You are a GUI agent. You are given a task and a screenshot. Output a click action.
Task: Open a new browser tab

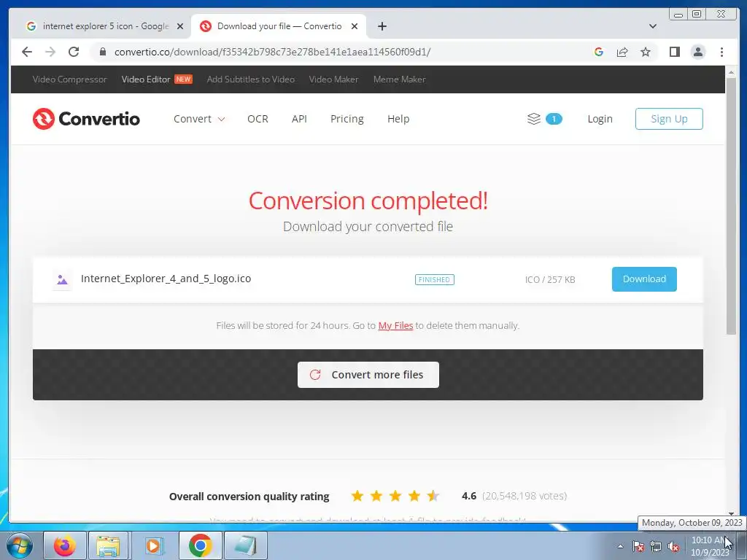click(382, 26)
